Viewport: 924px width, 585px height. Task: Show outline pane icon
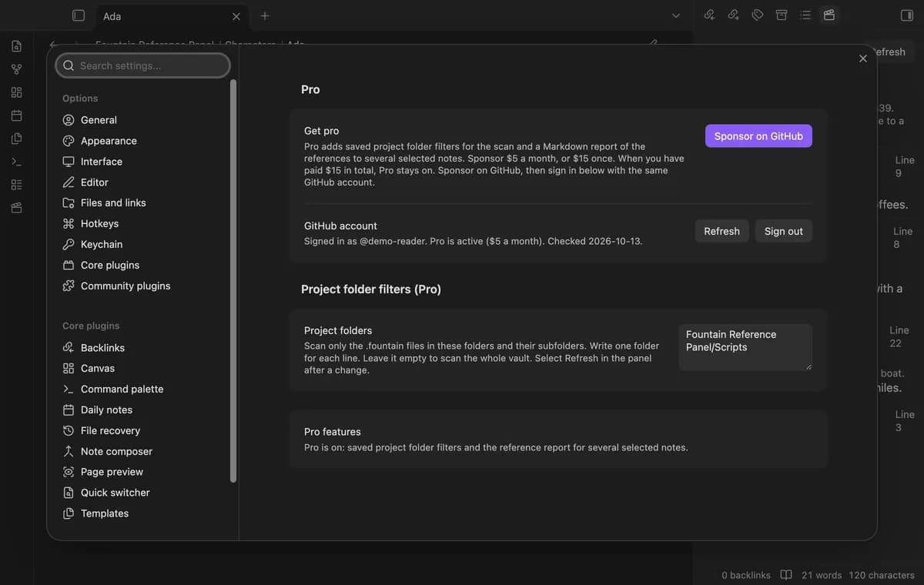click(x=805, y=15)
